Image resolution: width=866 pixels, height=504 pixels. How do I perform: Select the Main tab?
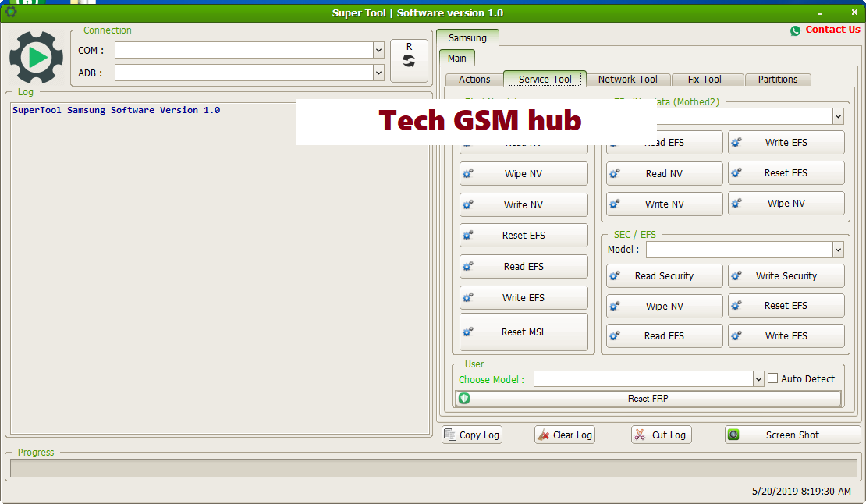coord(456,58)
